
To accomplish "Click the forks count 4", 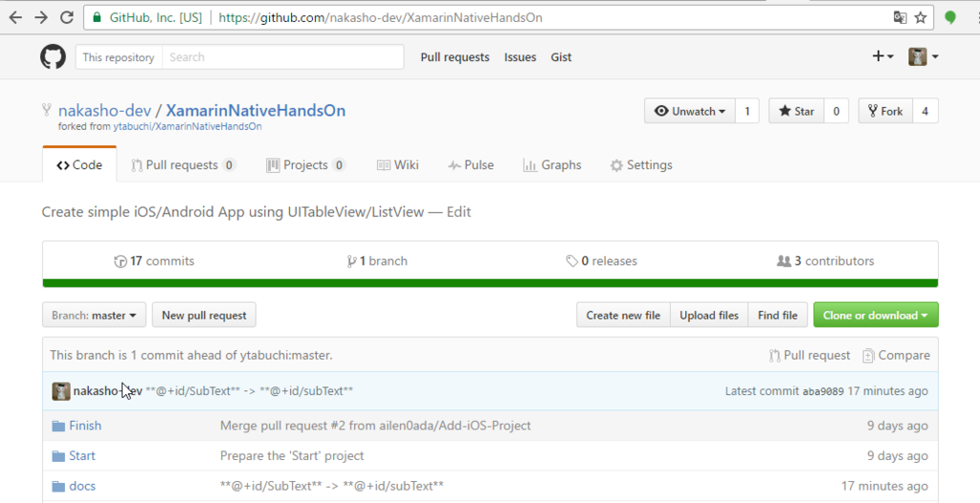I will [x=925, y=111].
